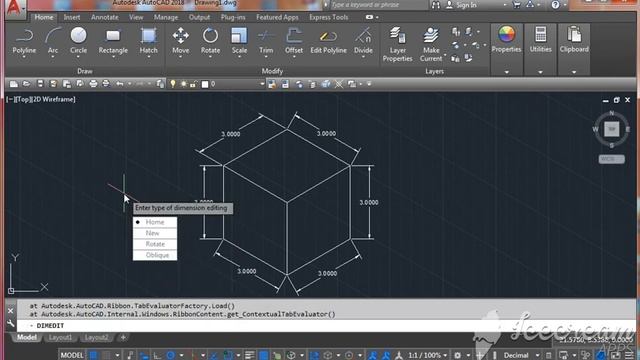Toggle layer lock padlock icon

193,84
